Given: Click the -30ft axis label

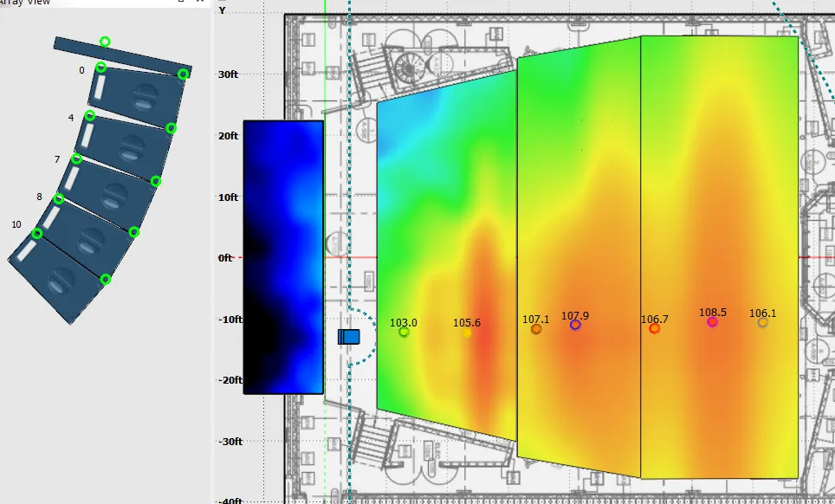Looking at the screenshot, I should coord(230,441).
